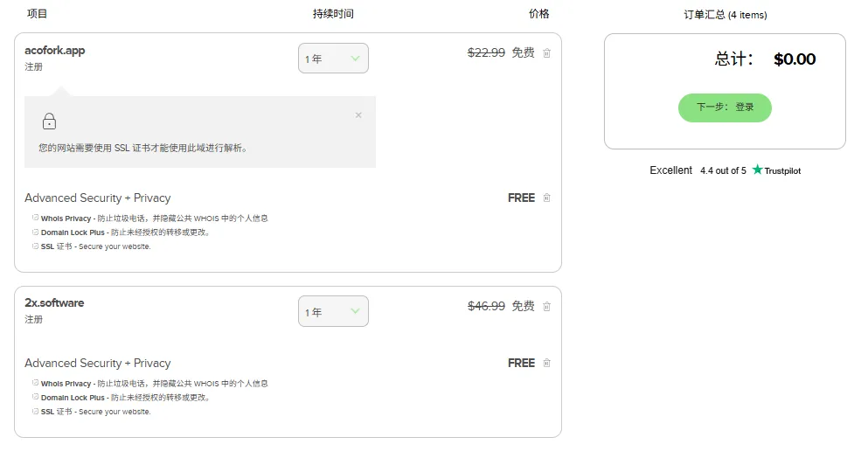Click the 2x.software domain name
This screenshot has height=451, width=868.
coord(54,303)
